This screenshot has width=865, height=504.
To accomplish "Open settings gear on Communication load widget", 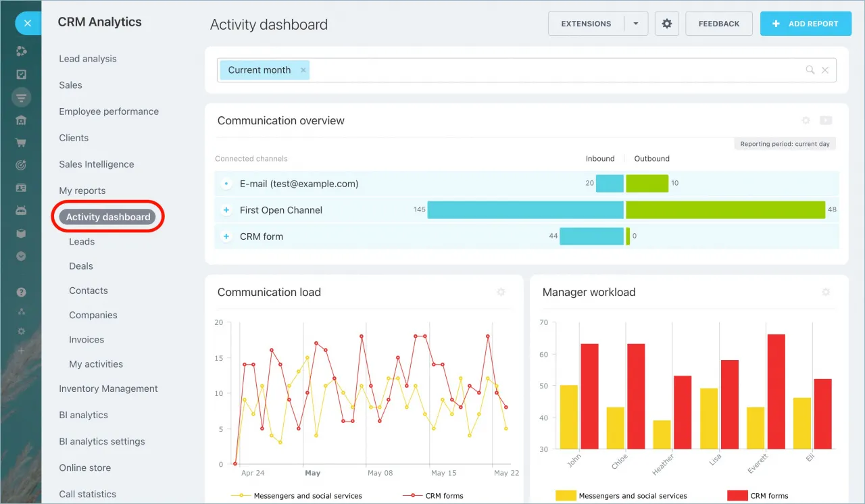I will coord(501,292).
